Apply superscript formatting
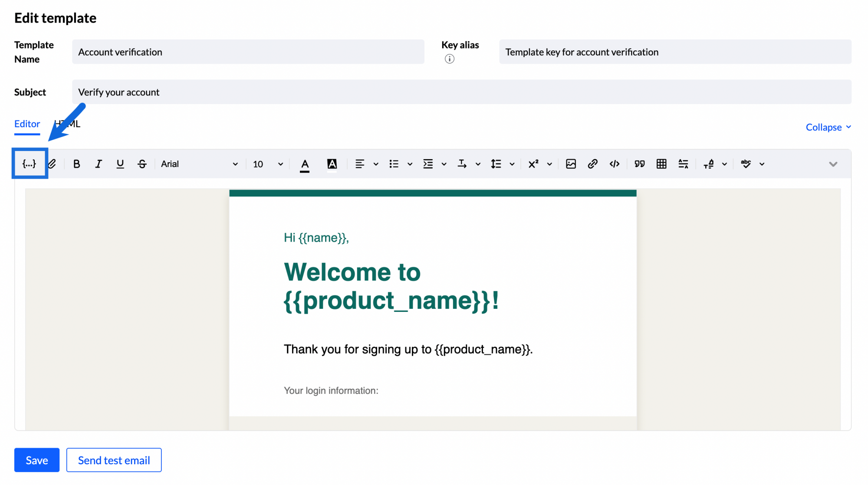 click(x=533, y=164)
